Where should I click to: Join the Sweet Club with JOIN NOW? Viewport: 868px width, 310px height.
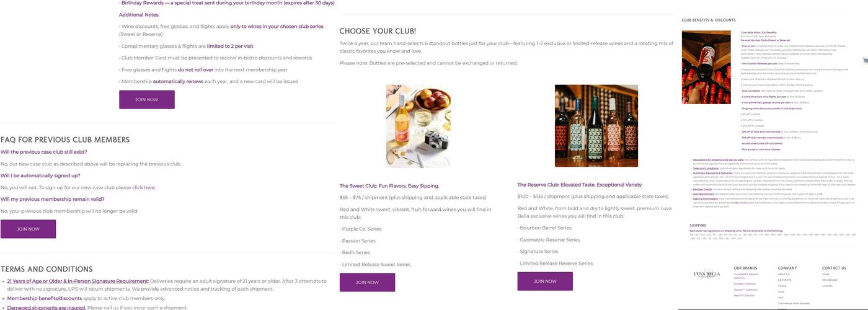tap(367, 282)
